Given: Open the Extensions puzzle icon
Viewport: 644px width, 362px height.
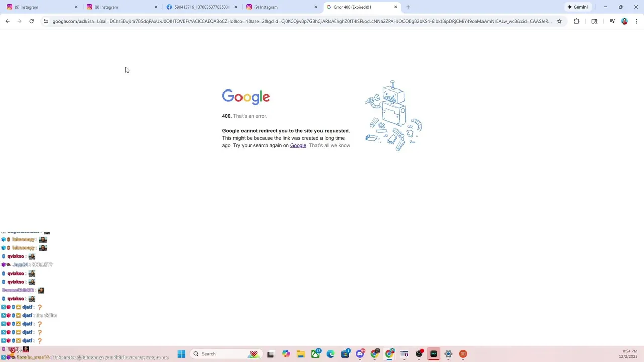Looking at the screenshot, I should (x=576, y=21).
